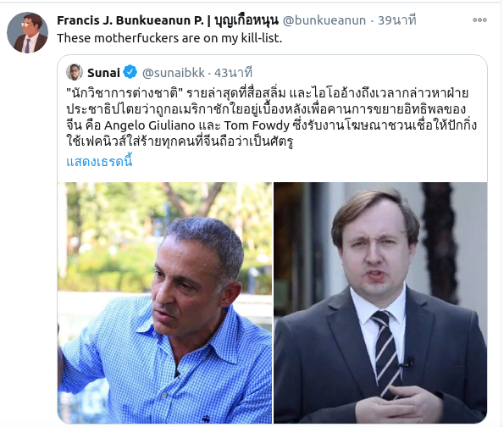The width and height of the screenshot is (504, 427).
Task: Click the name Angelo Giuliano in quoted text
Action: coord(149,125)
